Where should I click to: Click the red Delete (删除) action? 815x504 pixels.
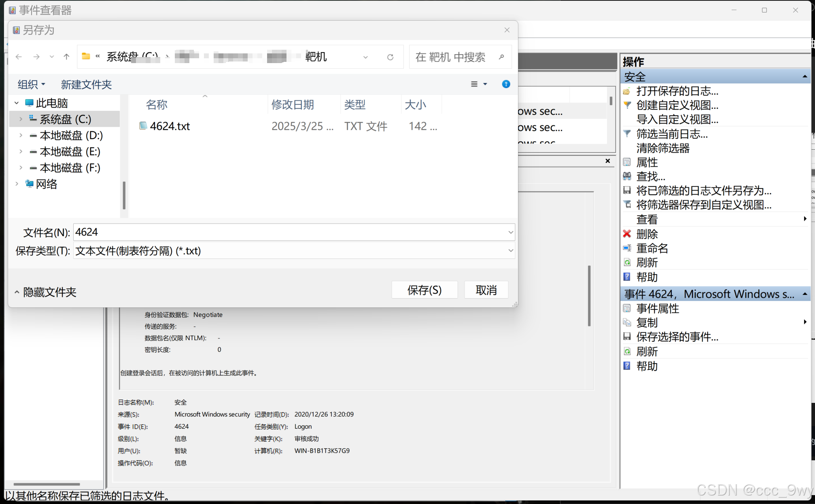(x=647, y=234)
